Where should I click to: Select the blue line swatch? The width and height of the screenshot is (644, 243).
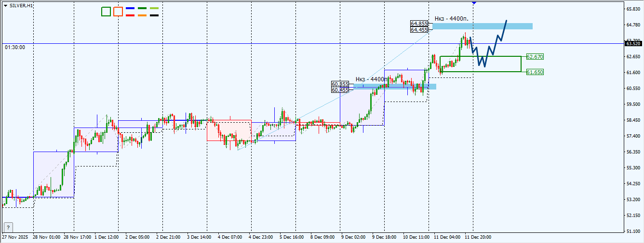pos(130,8)
